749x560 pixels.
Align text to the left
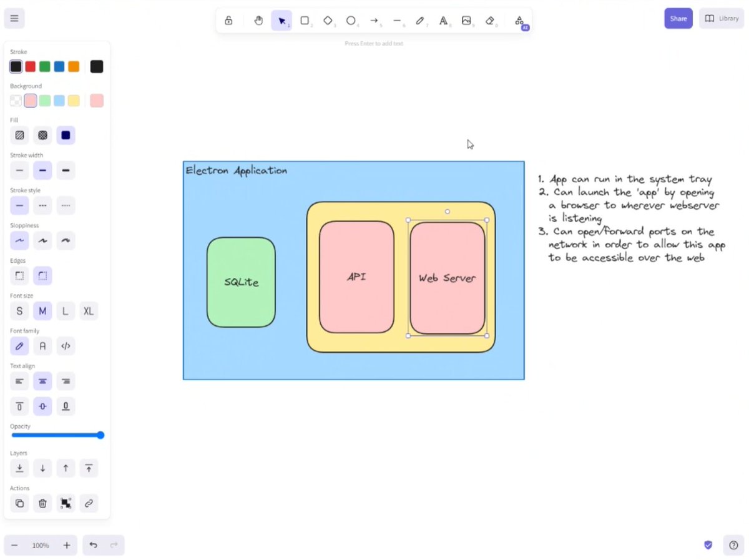click(x=19, y=381)
